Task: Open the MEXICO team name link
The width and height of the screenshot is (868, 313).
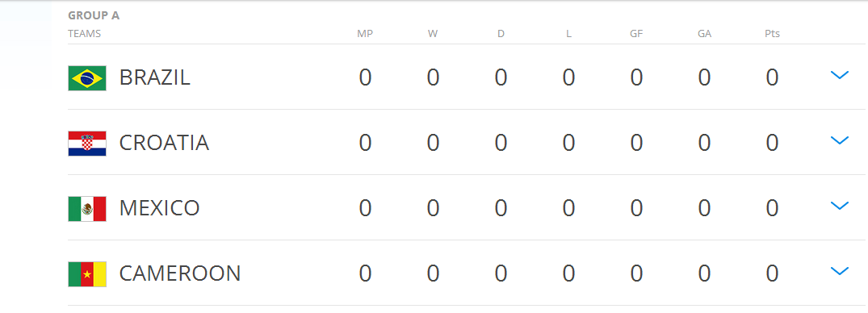Action: (159, 208)
